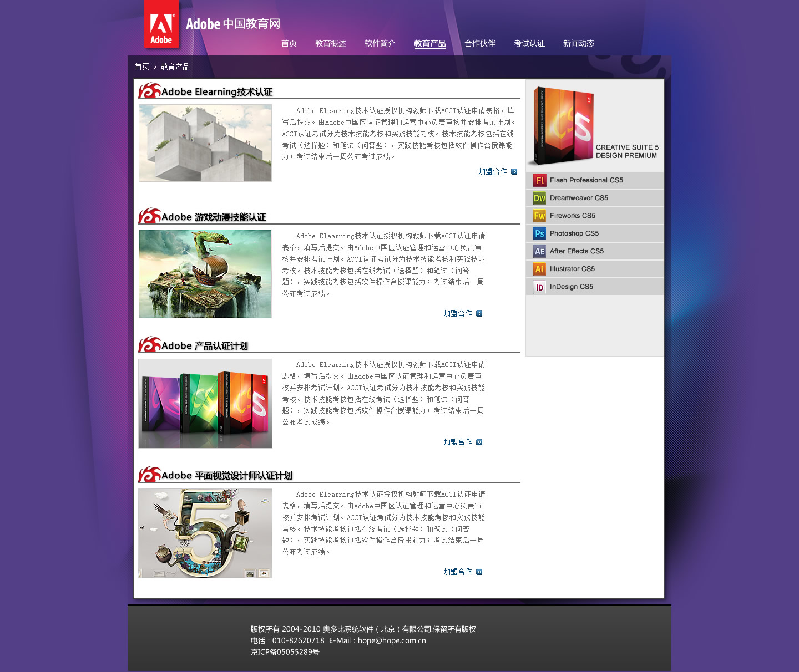Click the Photoshop CS5 Ps icon
The image size is (799, 672).
click(539, 233)
